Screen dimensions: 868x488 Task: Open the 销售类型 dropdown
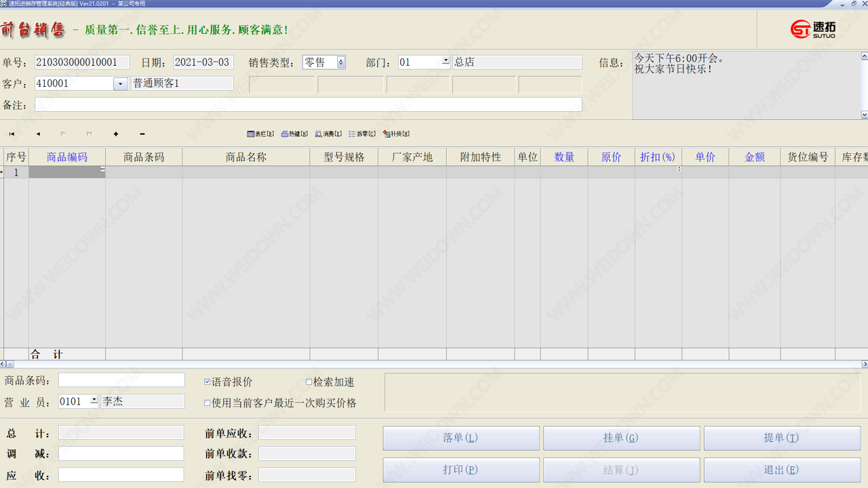pyautogui.click(x=340, y=62)
